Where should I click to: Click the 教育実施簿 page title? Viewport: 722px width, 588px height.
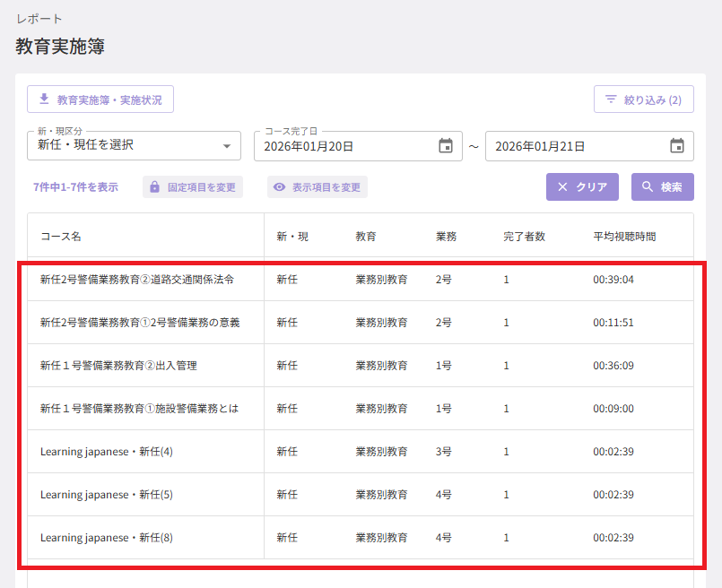[x=60, y=47]
